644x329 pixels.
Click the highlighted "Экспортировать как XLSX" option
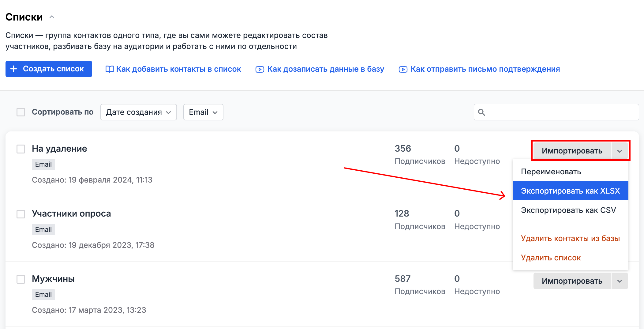(570, 191)
